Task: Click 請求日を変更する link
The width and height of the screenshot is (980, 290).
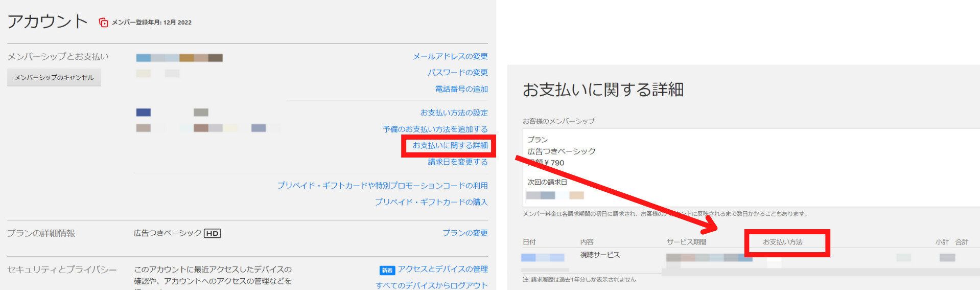Action: tap(457, 162)
